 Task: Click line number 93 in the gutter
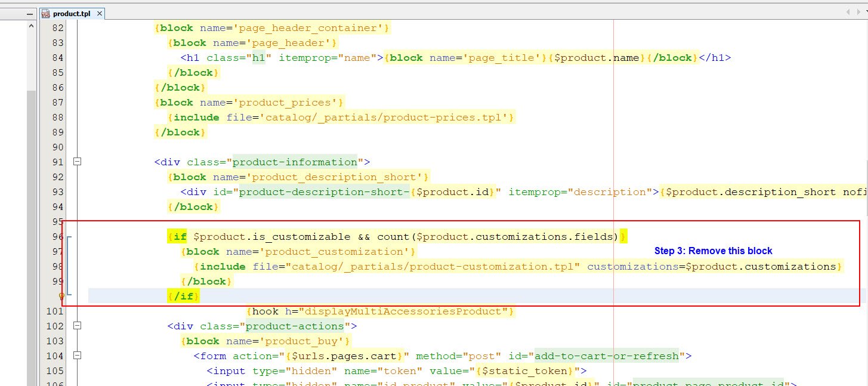[x=58, y=192]
